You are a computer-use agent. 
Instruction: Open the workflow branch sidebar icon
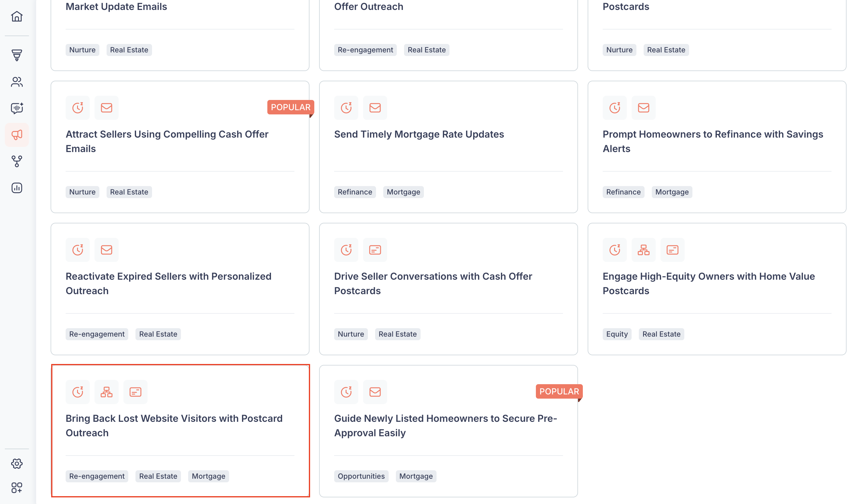pyautogui.click(x=17, y=161)
